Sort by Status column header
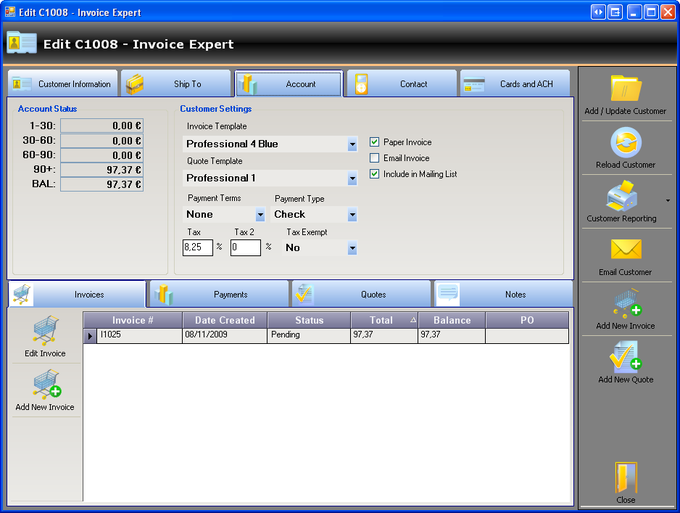This screenshot has height=513, width=680. 309,320
